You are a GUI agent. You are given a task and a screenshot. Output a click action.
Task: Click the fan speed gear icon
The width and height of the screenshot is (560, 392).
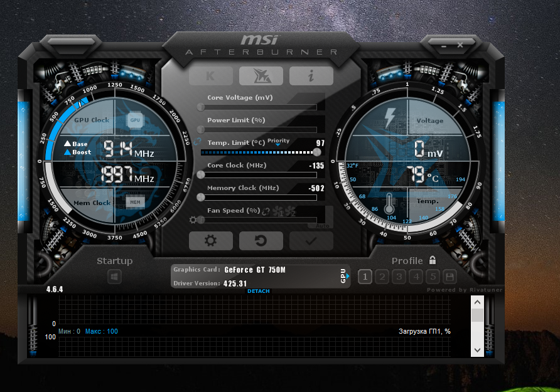pos(193,220)
